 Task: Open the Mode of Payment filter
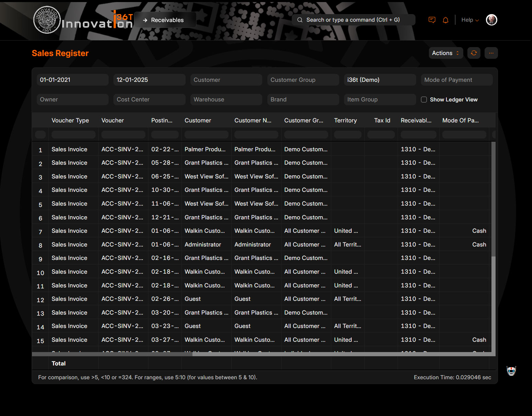pos(456,80)
